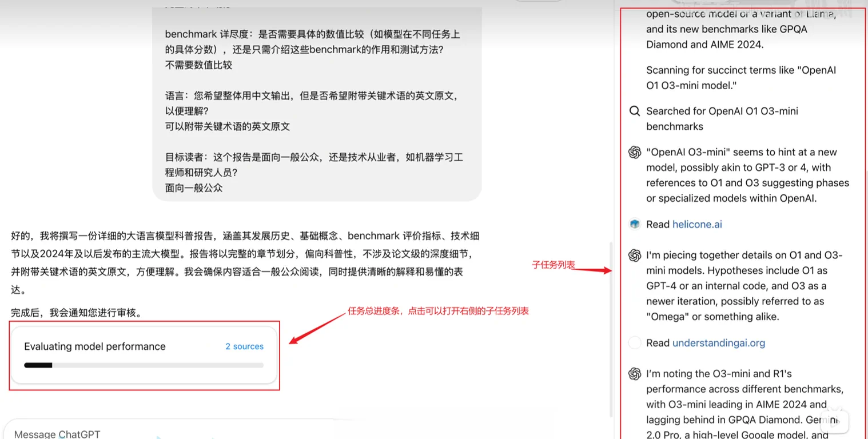
Task: Click the 'Searched for OpenAI O1 O3-mini benchmarks' text
Action: pyautogui.click(x=722, y=118)
